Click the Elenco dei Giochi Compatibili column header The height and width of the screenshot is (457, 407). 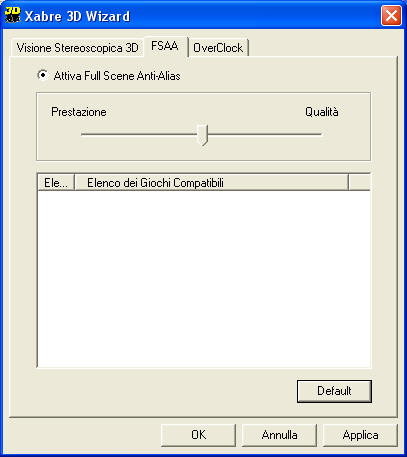[211, 183]
